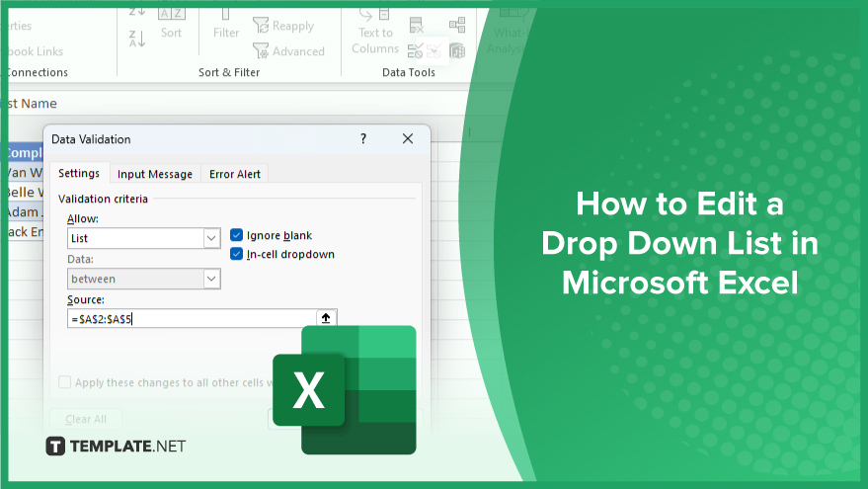Select the cell starting with Van W
Screen dimensions: 868x489
pyautogui.click(x=26, y=172)
